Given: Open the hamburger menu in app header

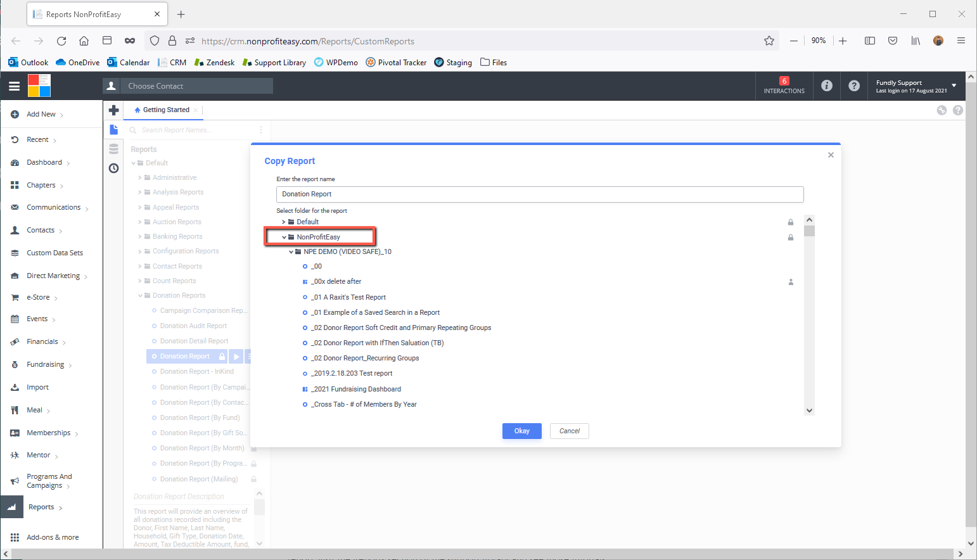Looking at the screenshot, I should 14,86.
